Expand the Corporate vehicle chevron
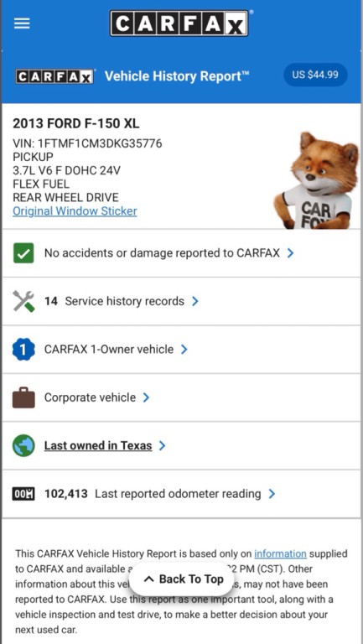Screen dimensions: 363x644 146,397
